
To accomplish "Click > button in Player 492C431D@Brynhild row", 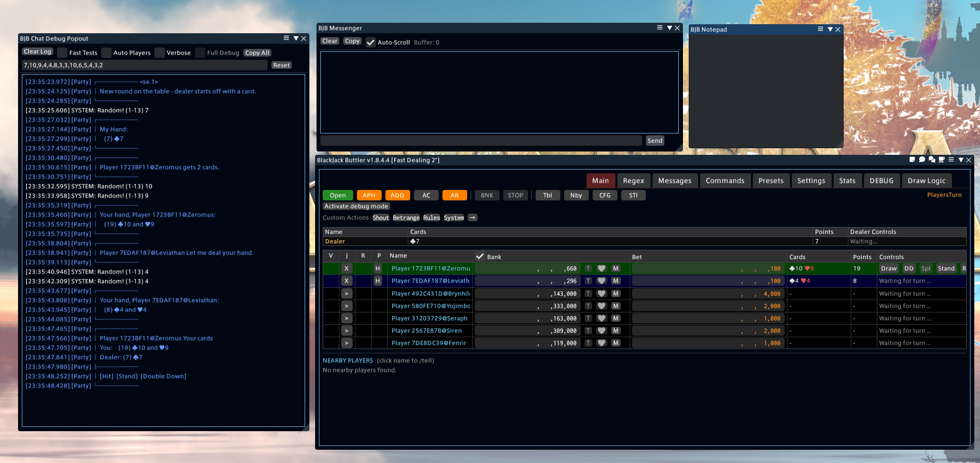I will tap(346, 293).
